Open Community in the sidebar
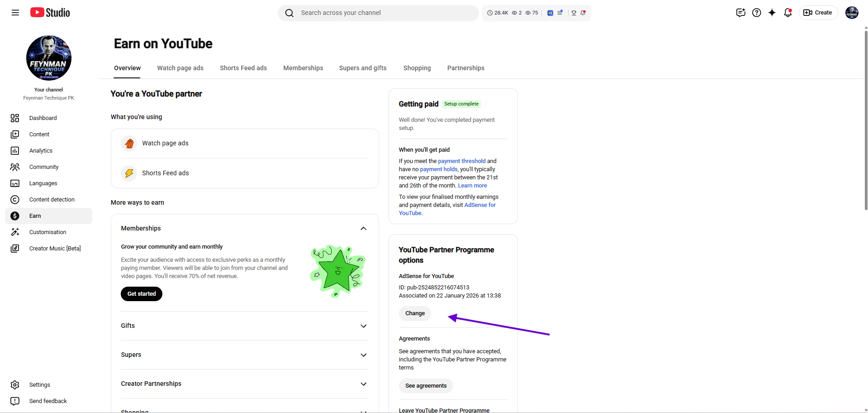The height and width of the screenshot is (413, 868). (48, 167)
